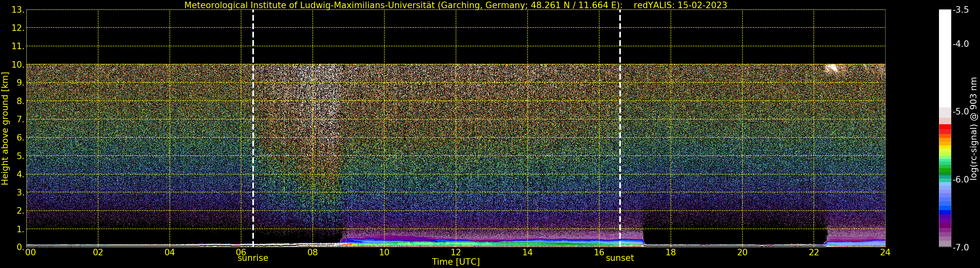Click the '18' time axis tick label
Screen dimensions: 980x268
pos(671,252)
